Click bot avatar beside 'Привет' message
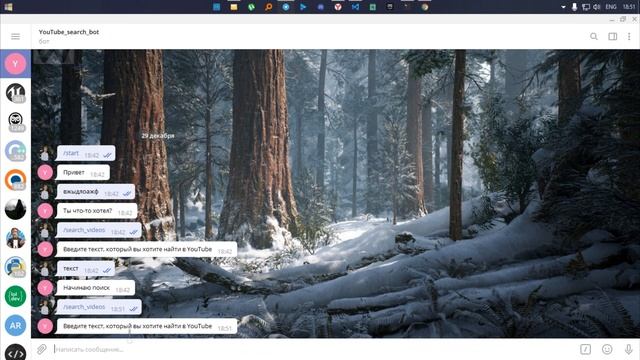 coord(45,173)
